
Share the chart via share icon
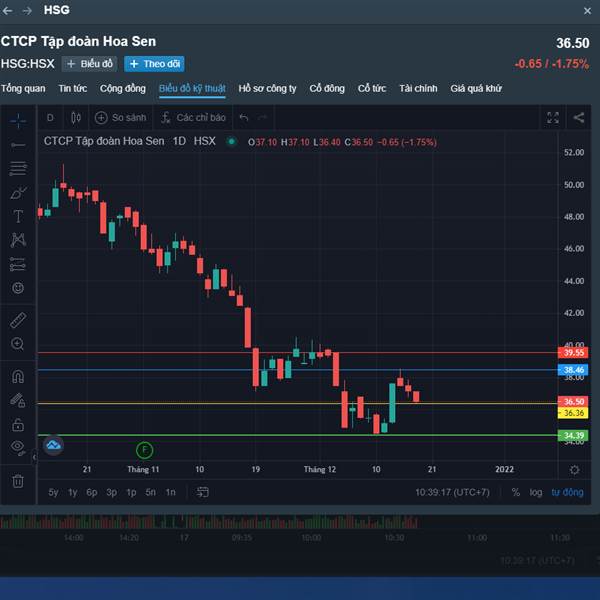[579, 117]
